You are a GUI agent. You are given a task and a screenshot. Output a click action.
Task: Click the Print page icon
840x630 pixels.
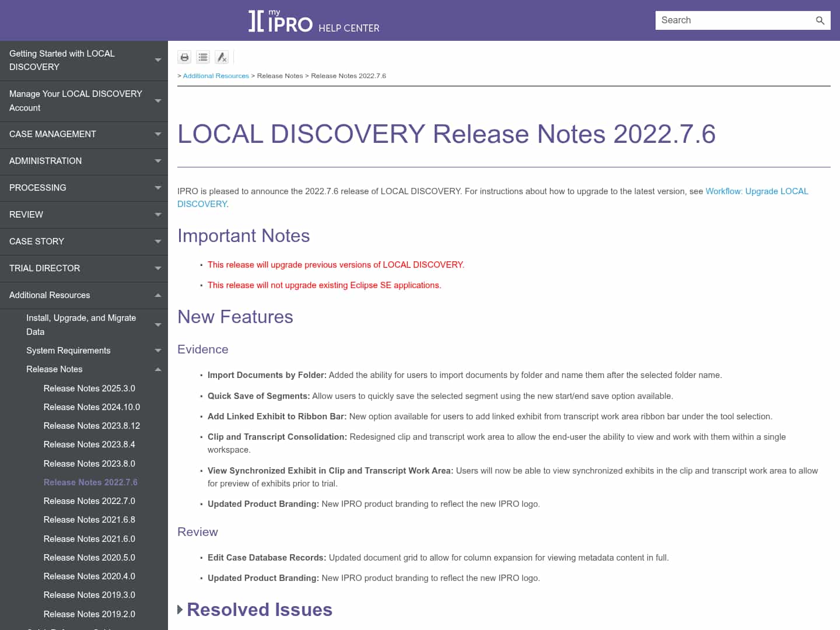click(x=184, y=57)
